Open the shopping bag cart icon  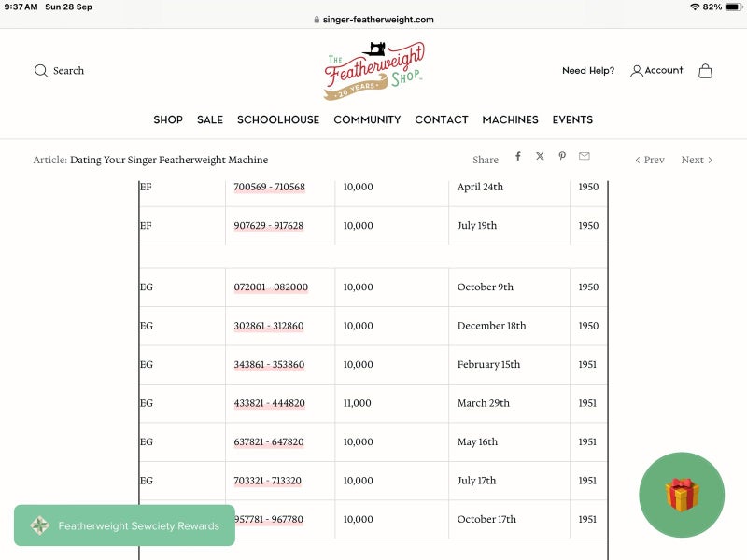tap(705, 71)
